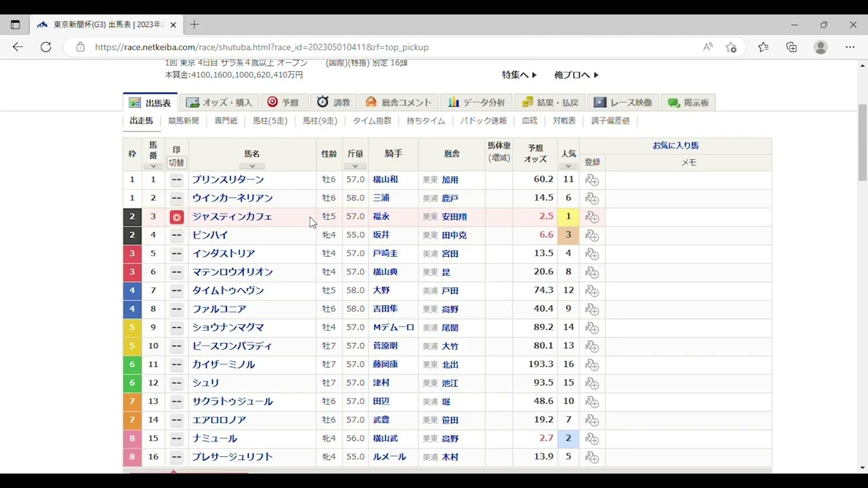Open browser Favorites list

pos(764,47)
